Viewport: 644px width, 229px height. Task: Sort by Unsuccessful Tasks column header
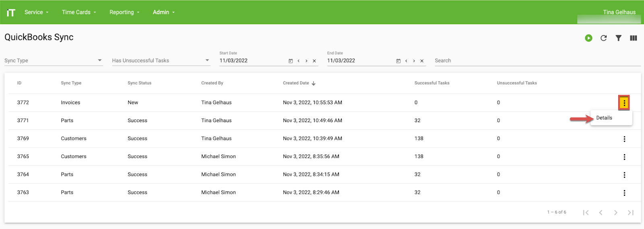click(517, 83)
